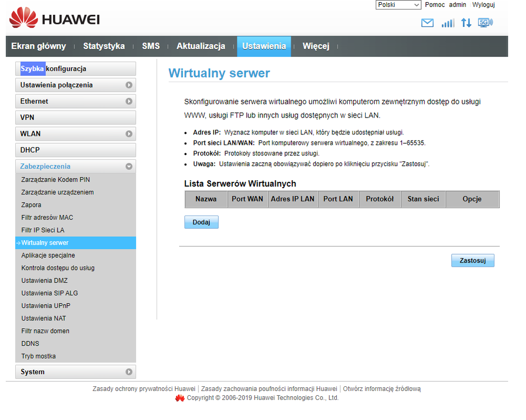Open the SMS tab
This screenshot has height=420, width=526.
click(151, 46)
